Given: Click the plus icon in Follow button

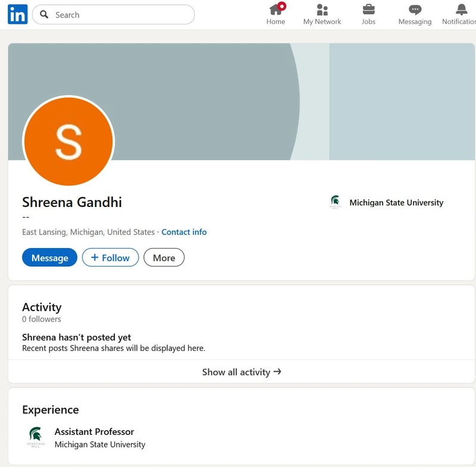Looking at the screenshot, I should (95, 258).
